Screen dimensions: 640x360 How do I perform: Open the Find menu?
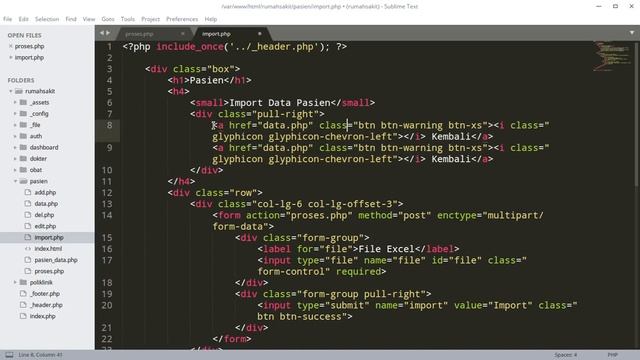pos(71,19)
